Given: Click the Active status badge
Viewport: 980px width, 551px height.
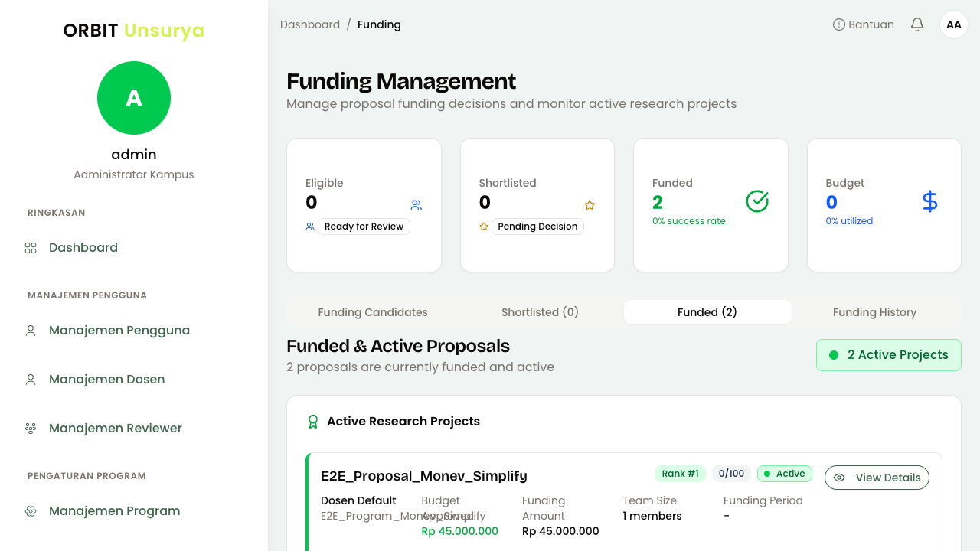Looking at the screenshot, I should point(785,474).
